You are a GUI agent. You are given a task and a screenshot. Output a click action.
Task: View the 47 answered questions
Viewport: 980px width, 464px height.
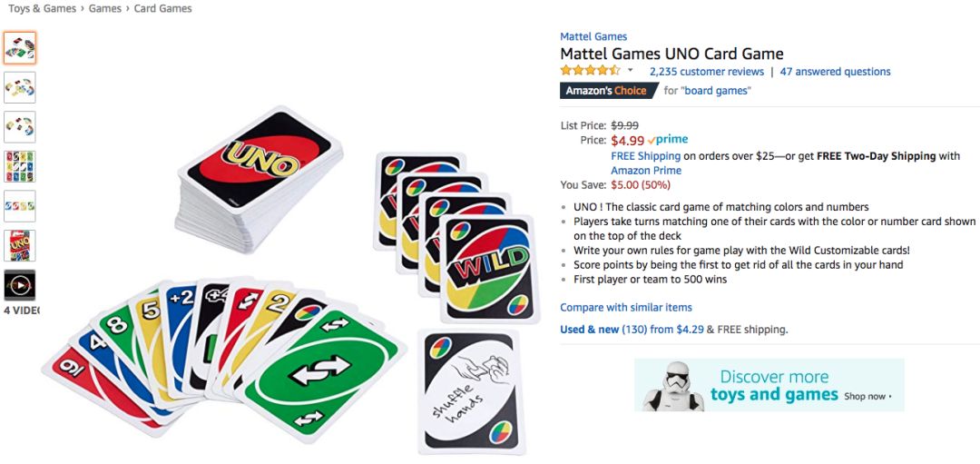[x=835, y=72]
